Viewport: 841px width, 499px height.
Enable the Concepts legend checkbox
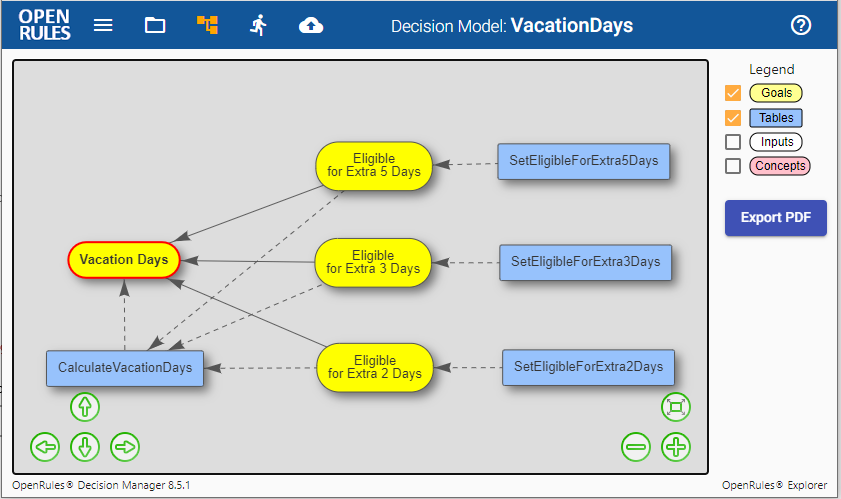(733, 166)
